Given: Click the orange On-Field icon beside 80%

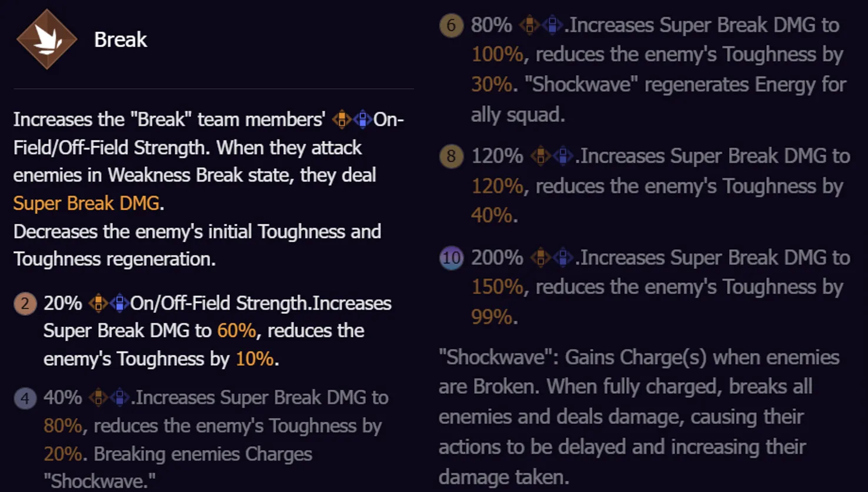Looking at the screenshot, I should point(530,25).
